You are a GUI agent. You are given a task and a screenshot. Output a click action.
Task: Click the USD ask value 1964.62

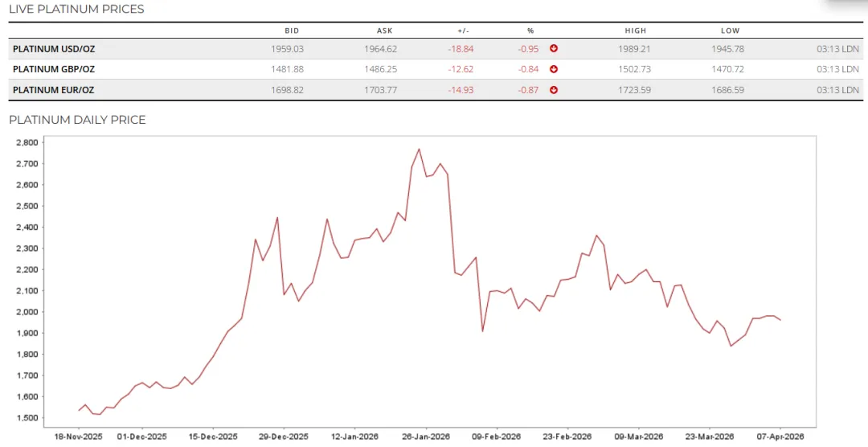coord(380,49)
